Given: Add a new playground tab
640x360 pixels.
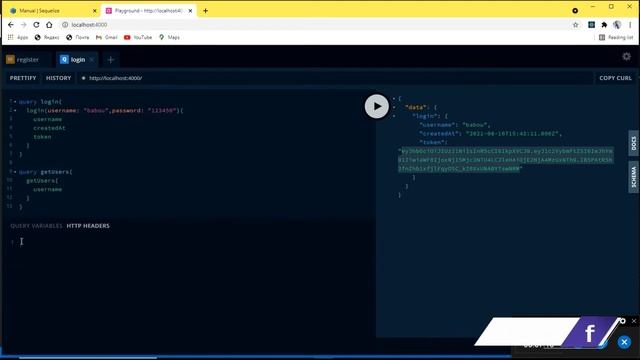Looking at the screenshot, I should (111, 60).
